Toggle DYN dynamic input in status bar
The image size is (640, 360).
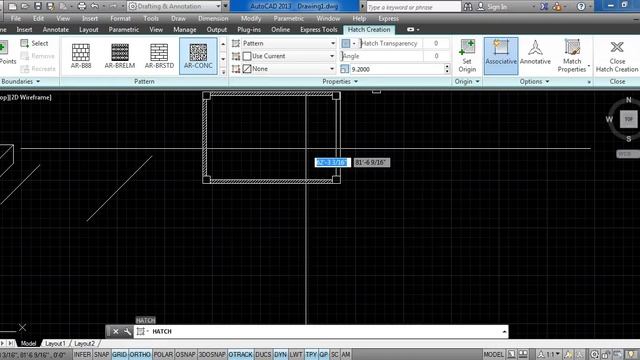pos(280,355)
